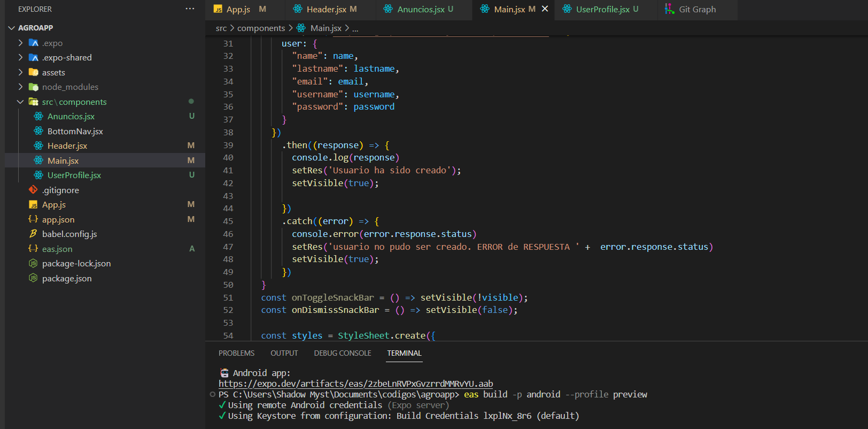The width and height of the screenshot is (868, 429).
Task: Click the Android robot icon in terminal
Action: [224, 373]
